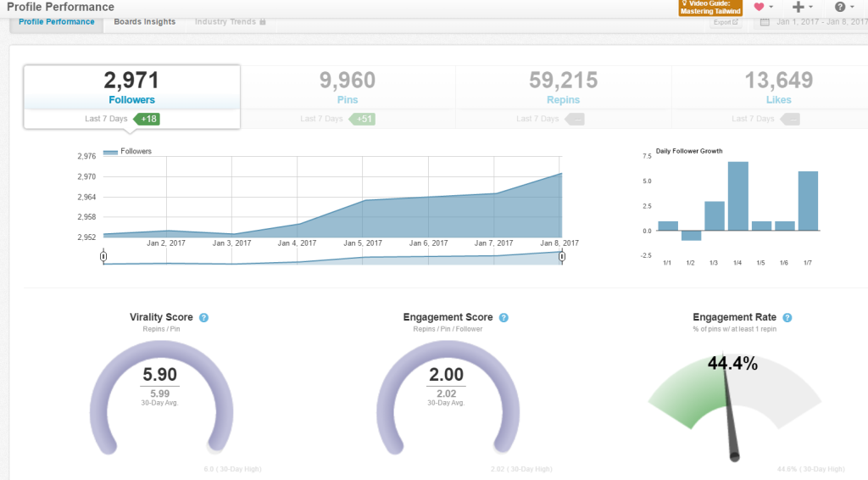Click the 5.99 30-Day Avg. virality value

coord(160,393)
